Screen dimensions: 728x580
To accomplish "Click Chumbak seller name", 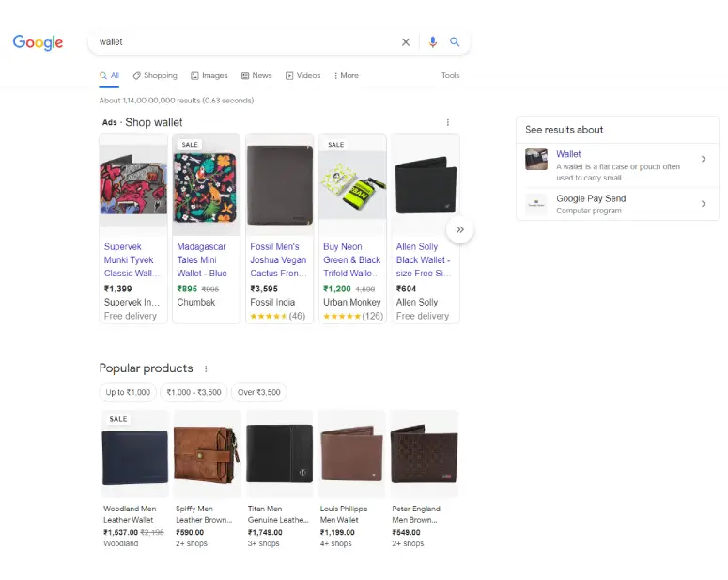I will 196,302.
